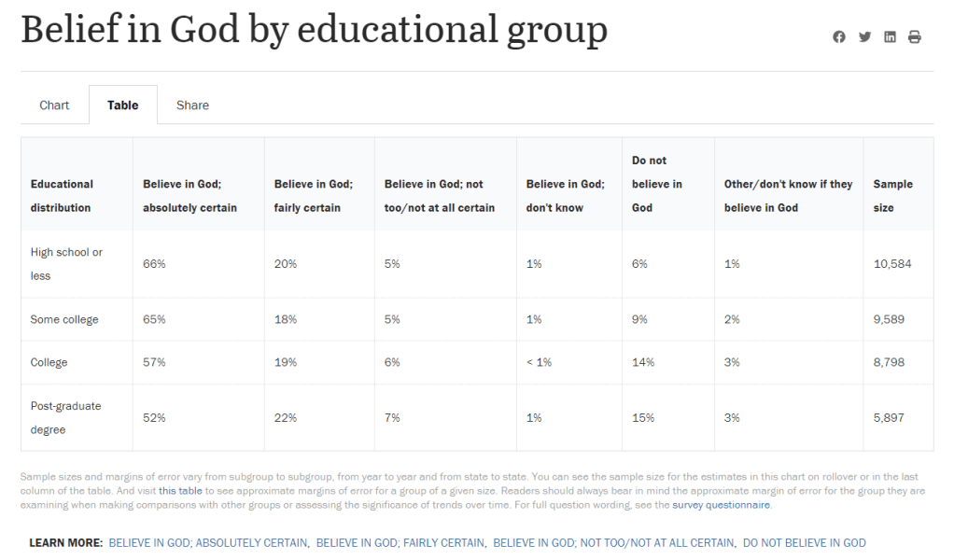Click the 'Educational distribution' column header
The height and width of the screenshot is (560, 954).
(62, 196)
